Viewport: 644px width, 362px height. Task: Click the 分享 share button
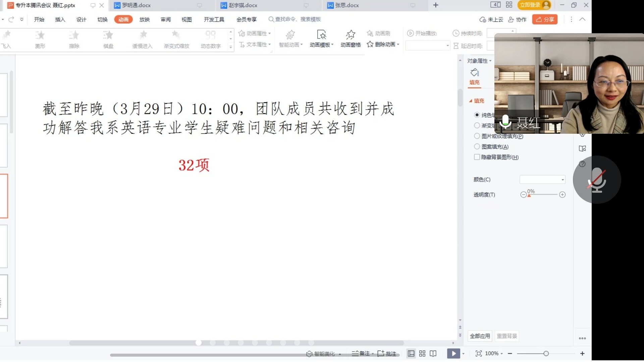(x=545, y=19)
